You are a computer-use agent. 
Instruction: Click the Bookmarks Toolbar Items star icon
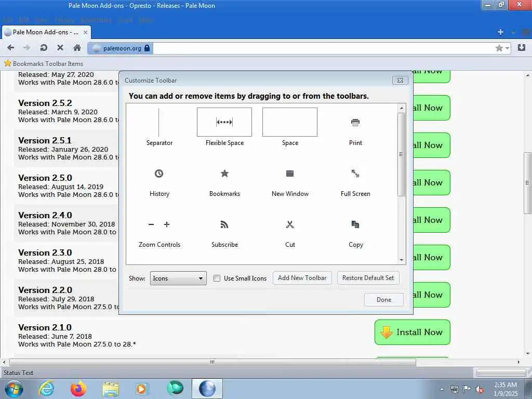click(x=7, y=63)
